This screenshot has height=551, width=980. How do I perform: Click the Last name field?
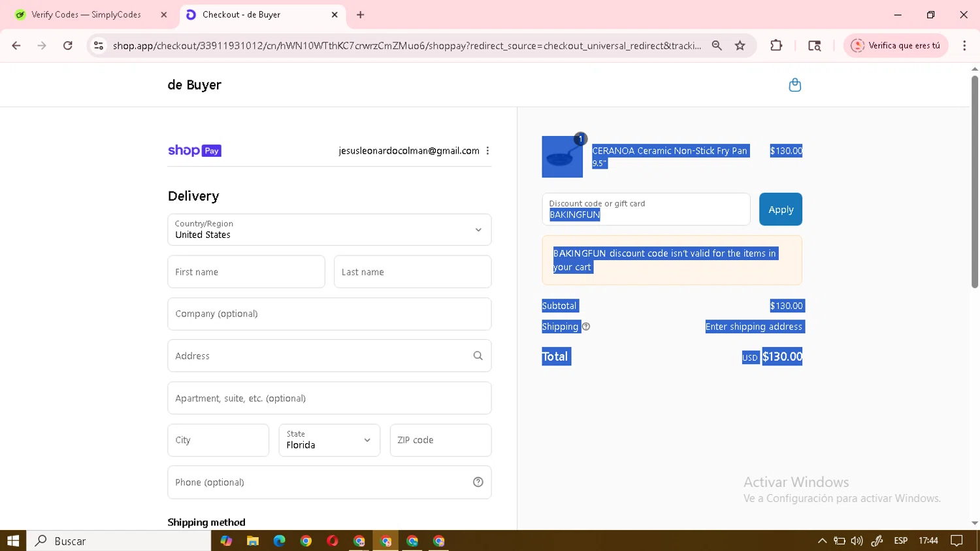[412, 272]
